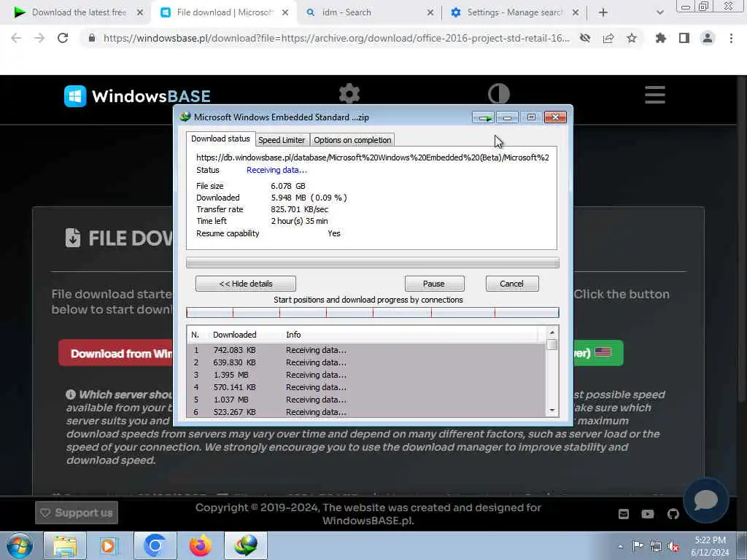The width and height of the screenshot is (747, 560).
Task: Open the GitHub icon in footer
Action: pos(673,514)
